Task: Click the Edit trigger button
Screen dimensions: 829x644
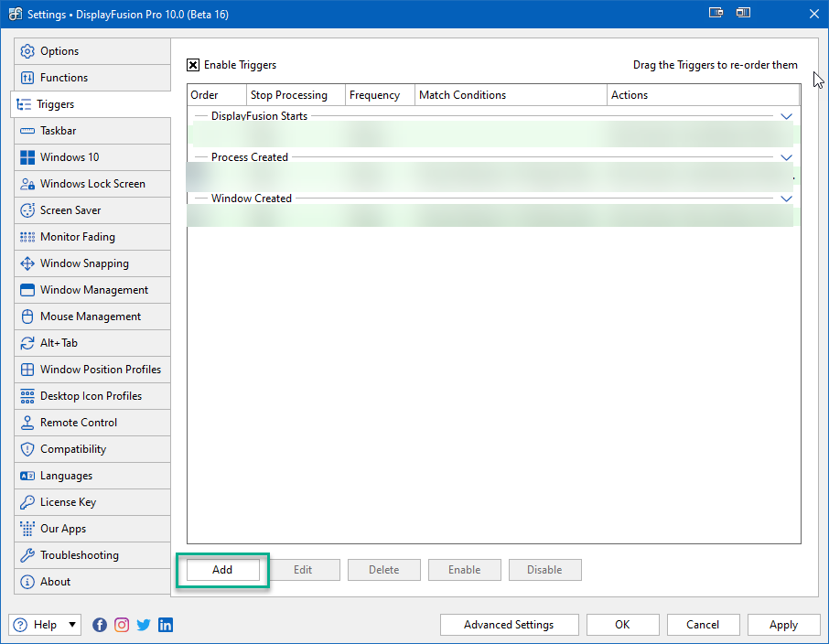Action: (x=303, y=570)
